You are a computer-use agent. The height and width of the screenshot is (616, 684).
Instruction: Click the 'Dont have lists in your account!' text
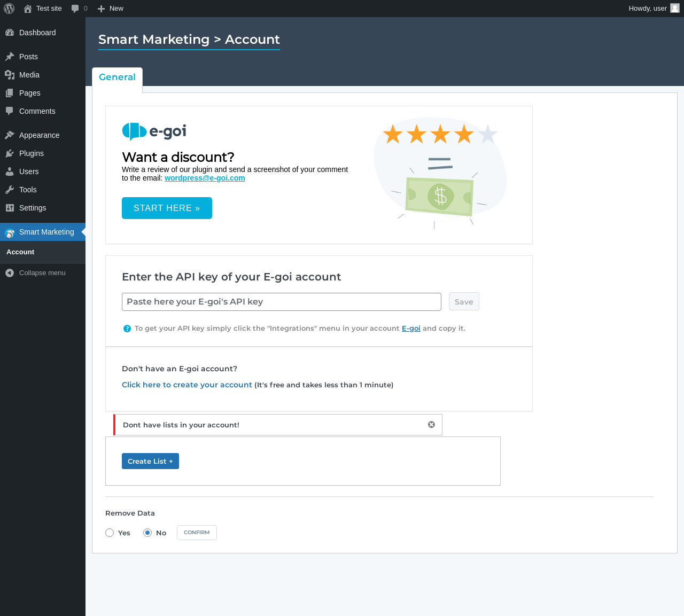coord(181,425)
